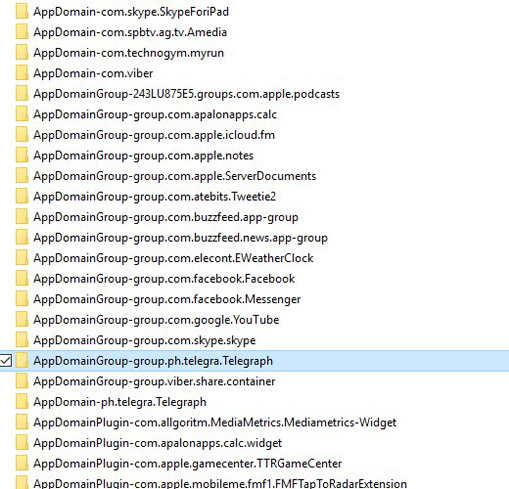Viewport: 509px width, 489px height.
Task: Click folder icon for group.com.facebook.Messenger
Action: (22, 299)
